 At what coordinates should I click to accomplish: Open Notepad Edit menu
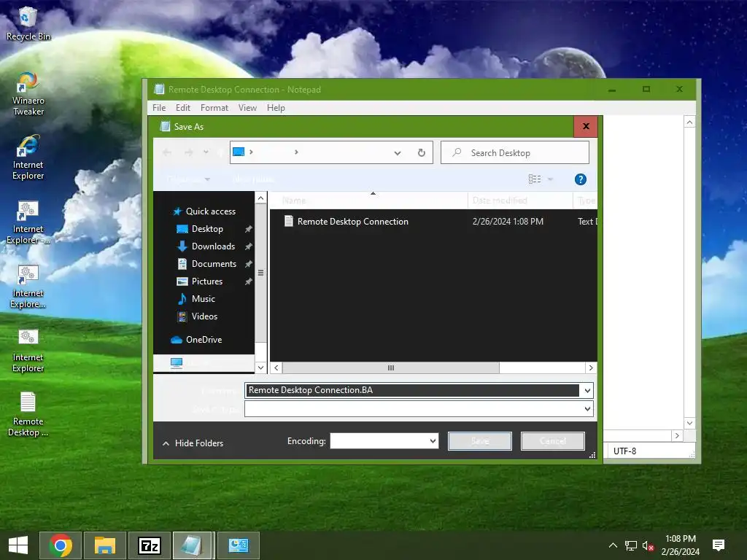click(183, 108)
